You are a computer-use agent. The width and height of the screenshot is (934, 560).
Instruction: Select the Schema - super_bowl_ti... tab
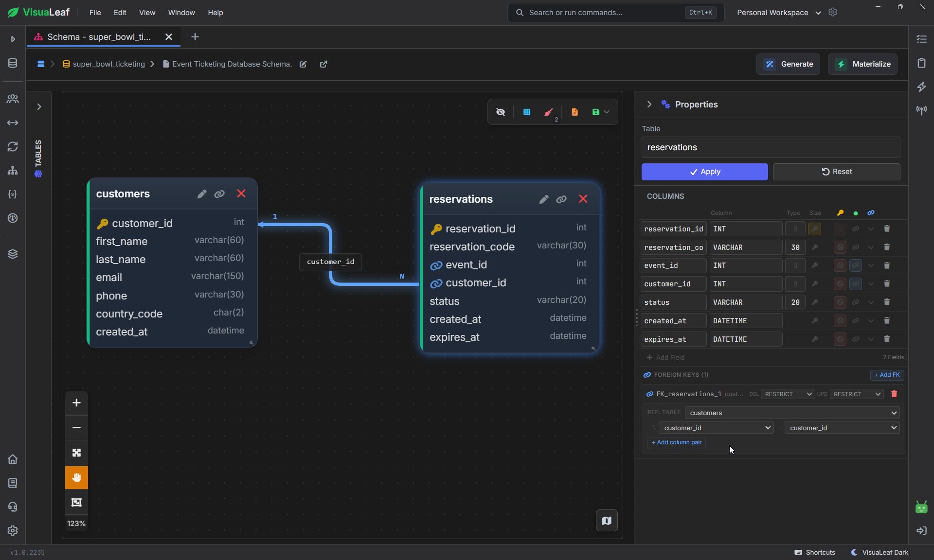pos(99,37)
